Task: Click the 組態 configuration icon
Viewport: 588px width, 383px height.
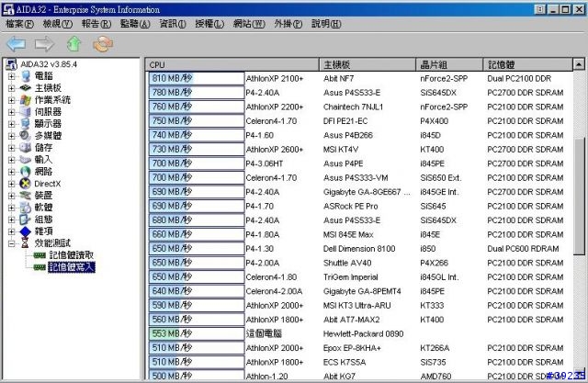Action: 26,220
